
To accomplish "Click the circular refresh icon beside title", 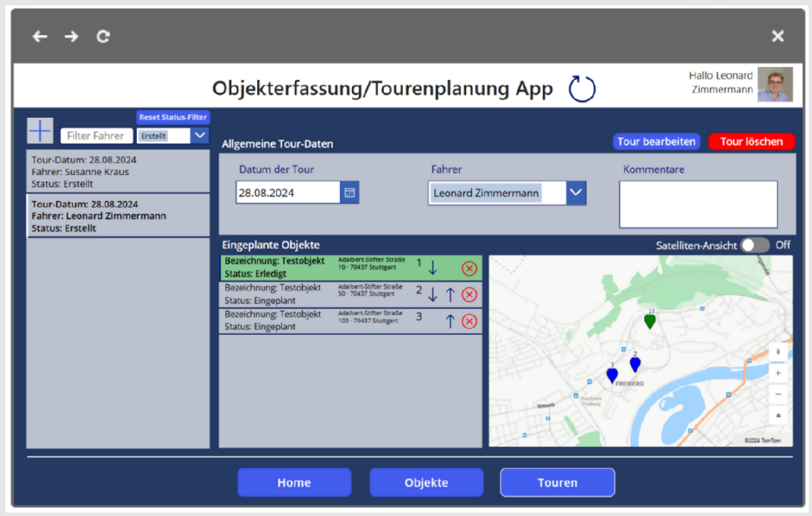I will click(x=581, y=89).
